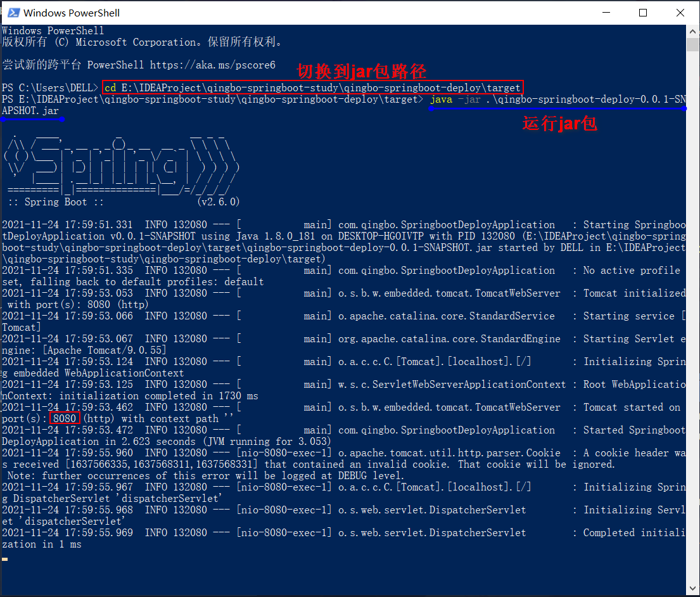The width and height of the screenshot is (700, 597).
Task: Click the '8080' port number in red box
Action: click(65, 418)
